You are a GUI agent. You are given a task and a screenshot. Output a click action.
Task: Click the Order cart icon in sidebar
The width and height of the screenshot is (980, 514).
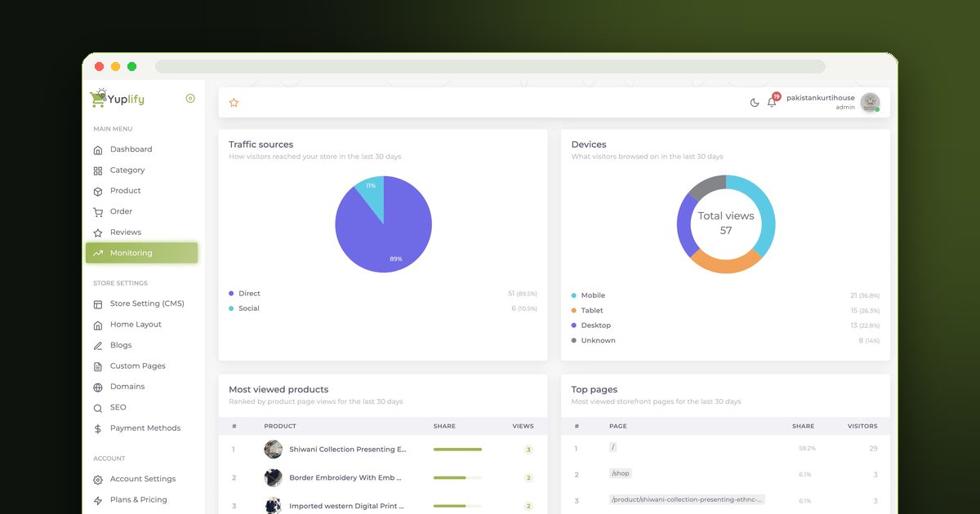[x=98, y=212]
